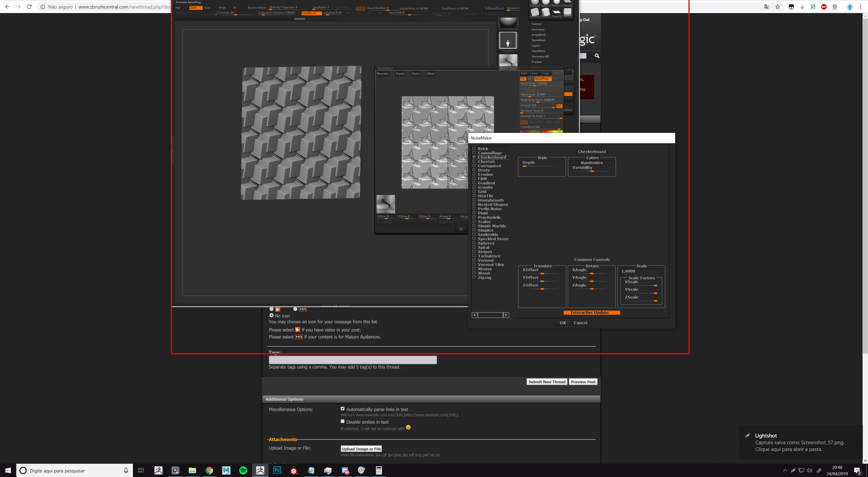Expand the Geometry palette section
The width and height of the screenshot is (868, 477).
(538, 29)
